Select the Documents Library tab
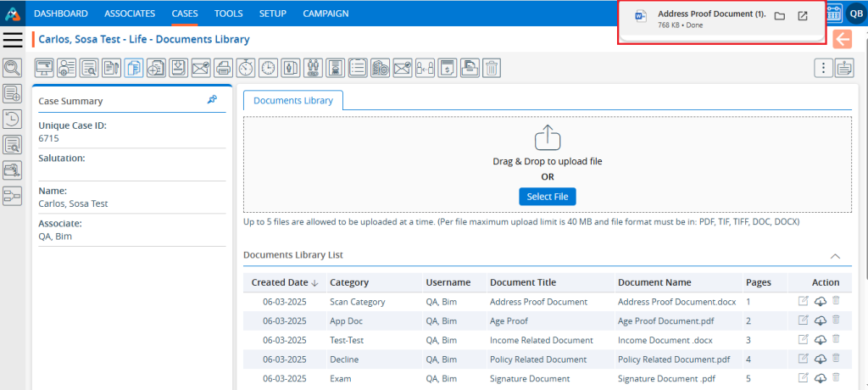Screen dimensions: 868x390 (x=293, y=100)
